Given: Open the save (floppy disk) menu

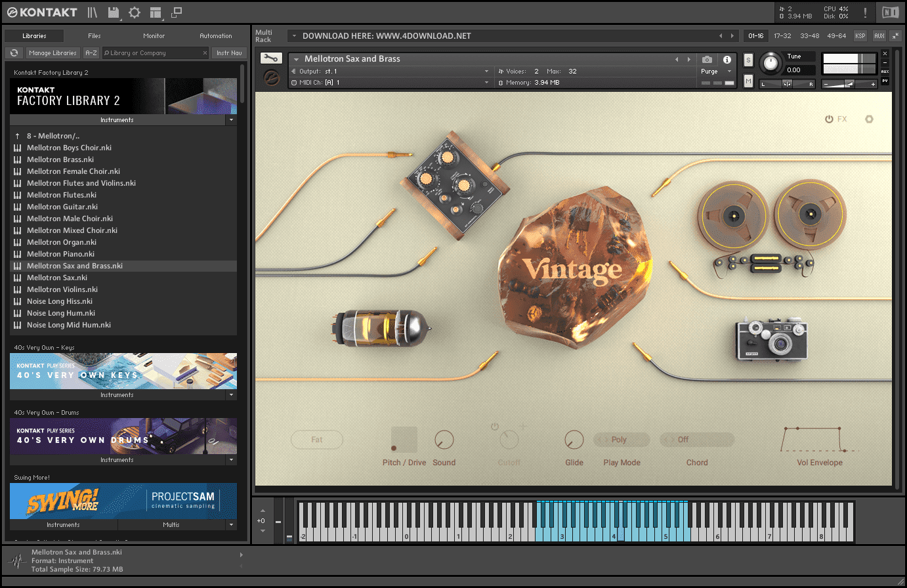Looking at the screenshot, I should coord(114,12).
